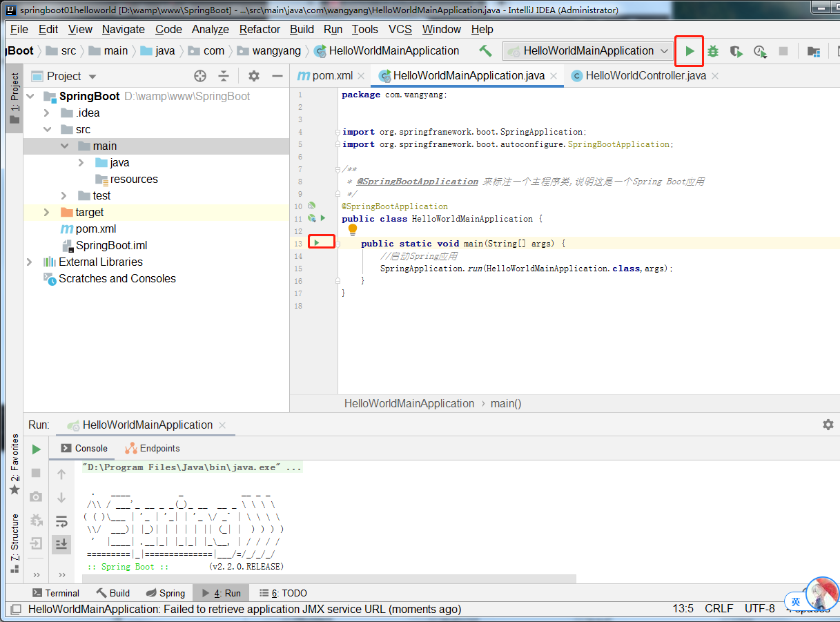The width and height of the screenshot is (840, 622).
Task: Open run configuration HelloWorldMainApplication dropdown
Action: coord(589,51)
